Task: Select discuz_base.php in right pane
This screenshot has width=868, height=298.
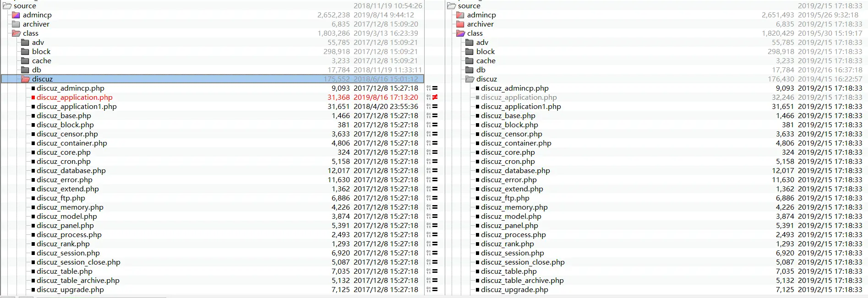Action: click(x=508, y=116)
